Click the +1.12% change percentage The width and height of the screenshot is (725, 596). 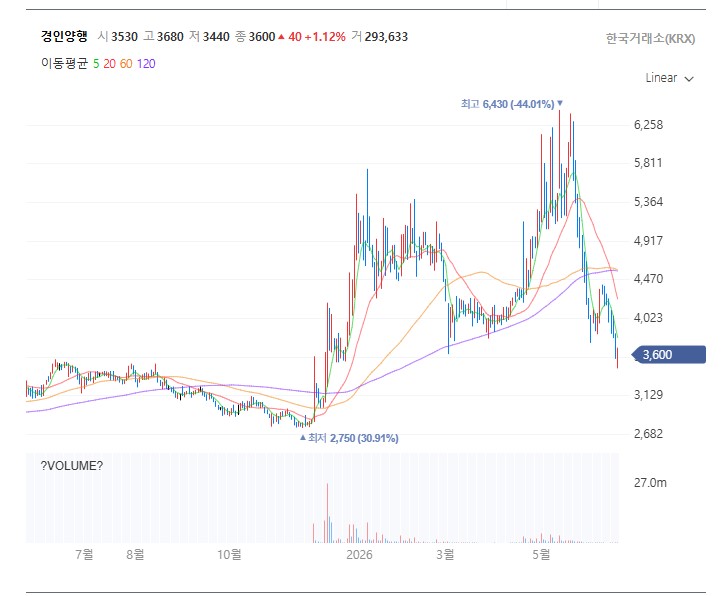tap(325, 37)
